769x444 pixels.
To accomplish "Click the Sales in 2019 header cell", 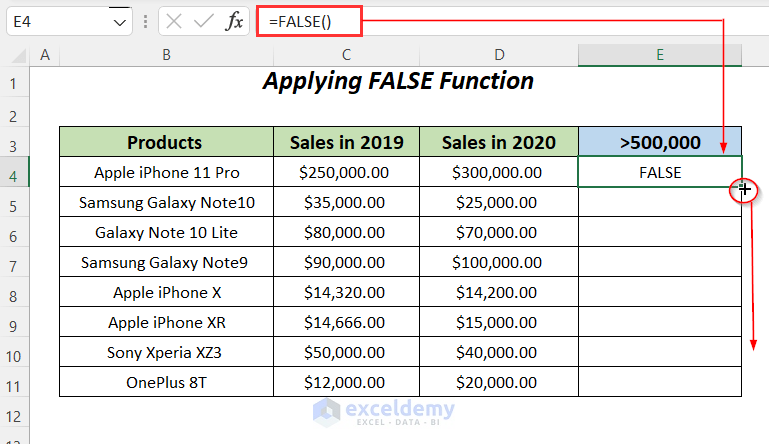I will pos(346,142).
